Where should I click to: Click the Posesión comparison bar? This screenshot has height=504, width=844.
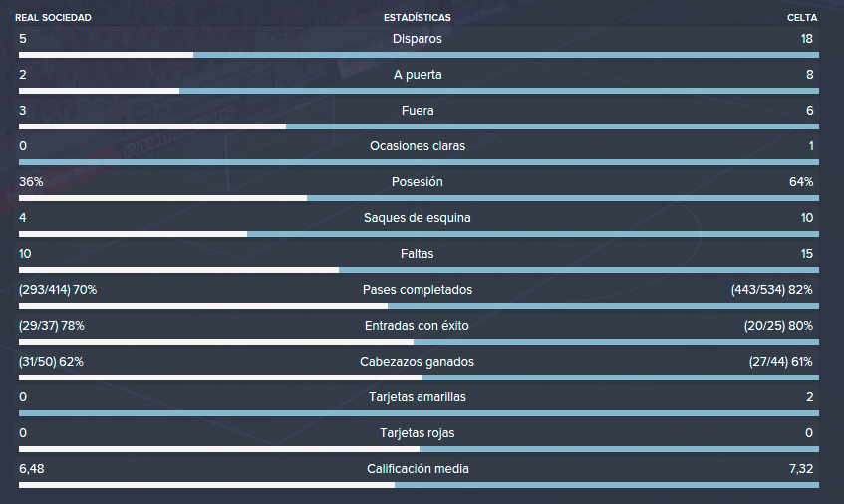[x=419, y=198]
